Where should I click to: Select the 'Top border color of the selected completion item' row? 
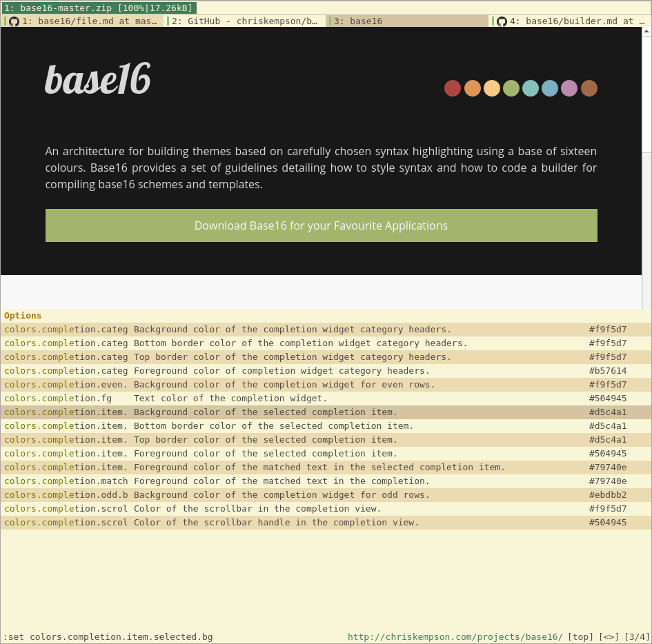(x=326, y=440)
